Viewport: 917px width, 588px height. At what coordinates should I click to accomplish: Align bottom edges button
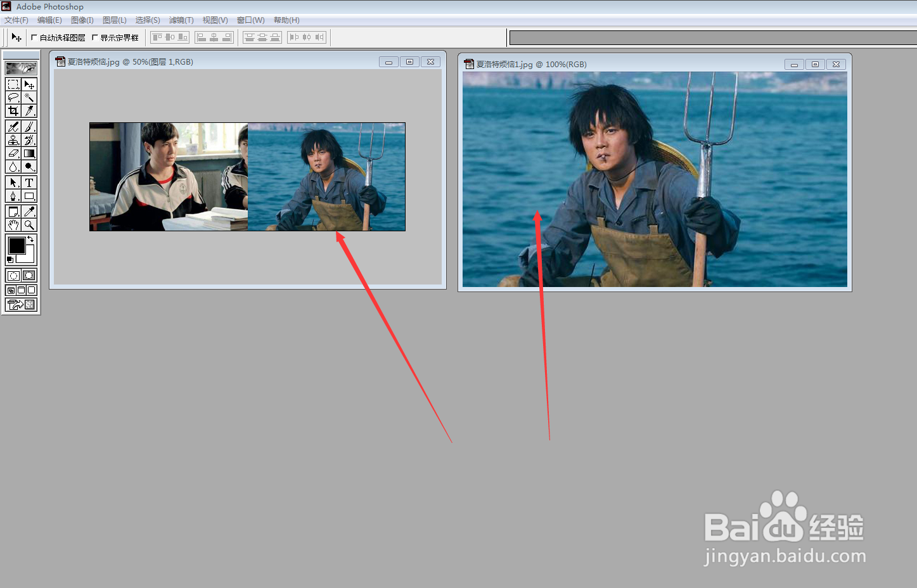click(183, 37)
